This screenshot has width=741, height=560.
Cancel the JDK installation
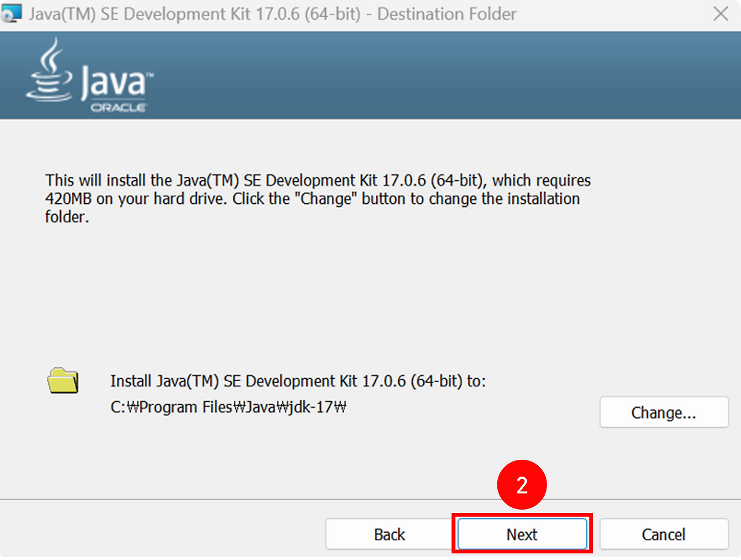tap(663, 534)
